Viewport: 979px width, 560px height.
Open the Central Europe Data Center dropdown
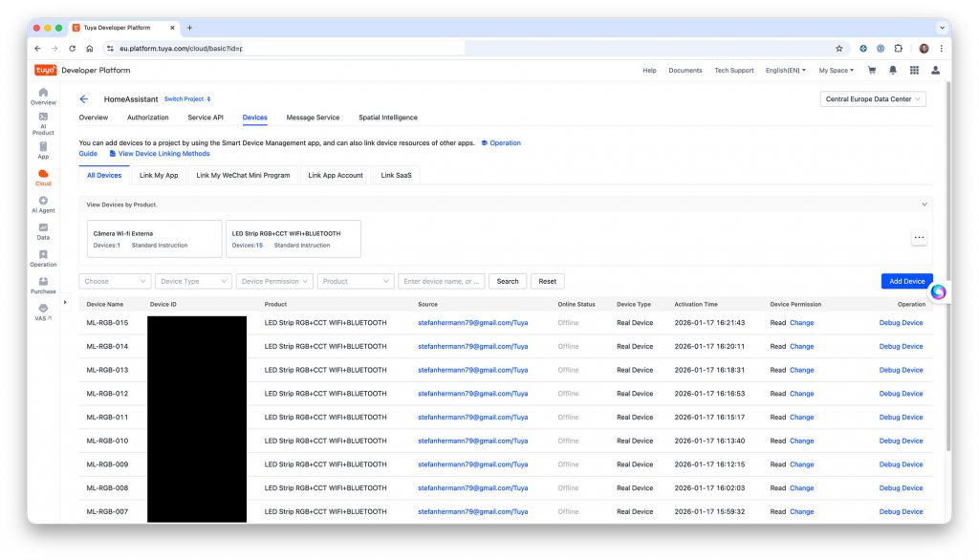tap(873, 99)
